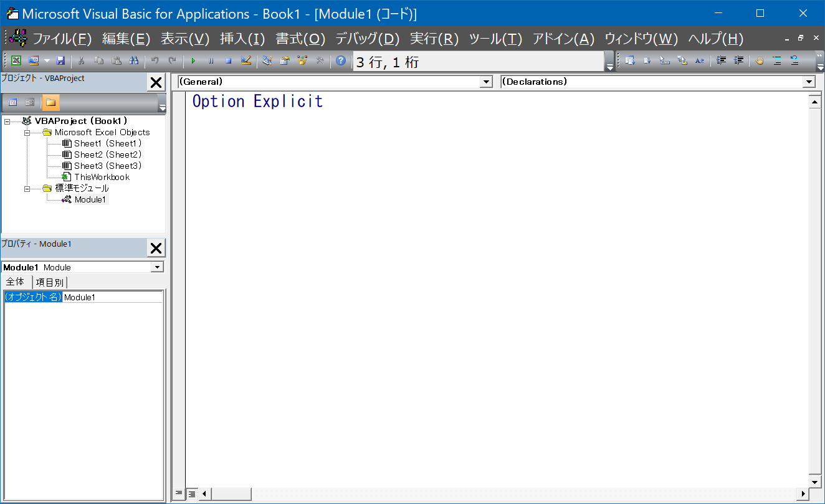Screen dimensions: 825x504
Task: Click View Code icon in Project panel
Action: tap(12, 102)
